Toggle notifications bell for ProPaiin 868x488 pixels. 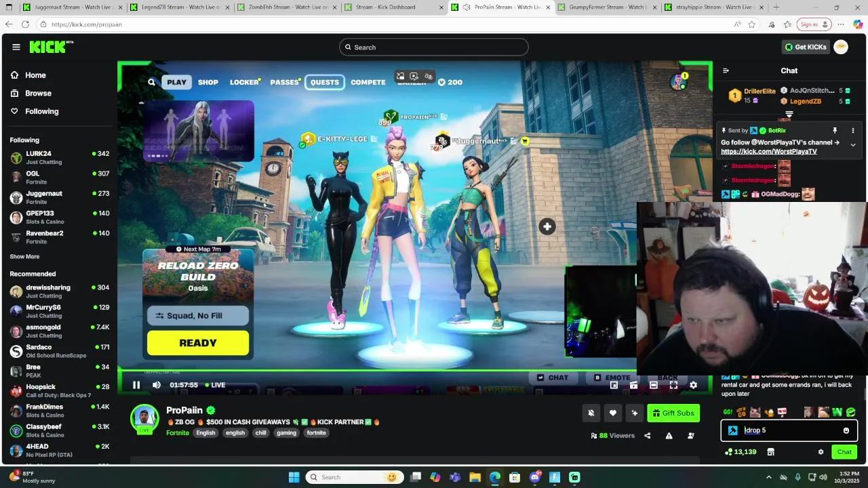pos(591,413)
